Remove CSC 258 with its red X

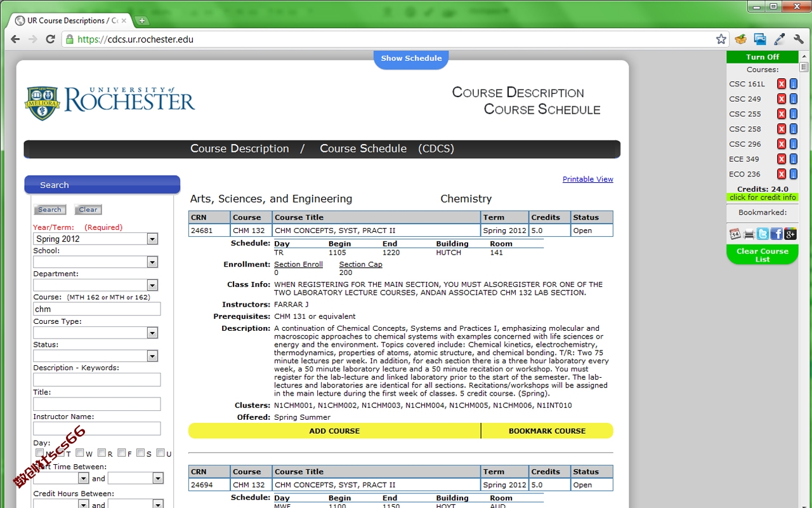(x=782, y=129)
